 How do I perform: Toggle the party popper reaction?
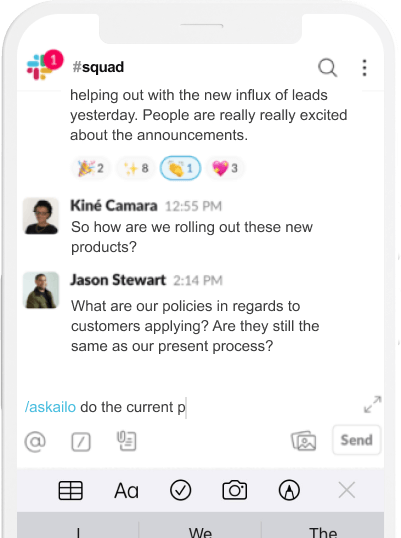pyautogui.click(x=91, y=168)
